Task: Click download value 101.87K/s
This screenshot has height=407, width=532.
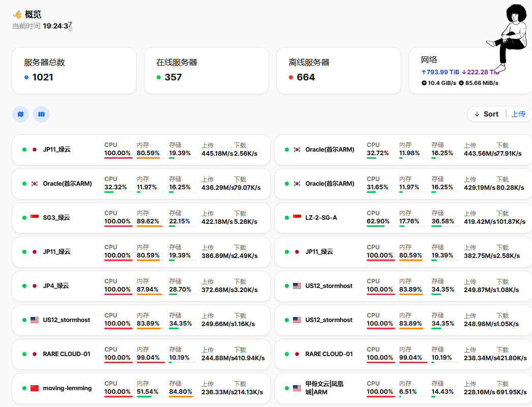Action: pyautogui.click(x=511, y=222)
